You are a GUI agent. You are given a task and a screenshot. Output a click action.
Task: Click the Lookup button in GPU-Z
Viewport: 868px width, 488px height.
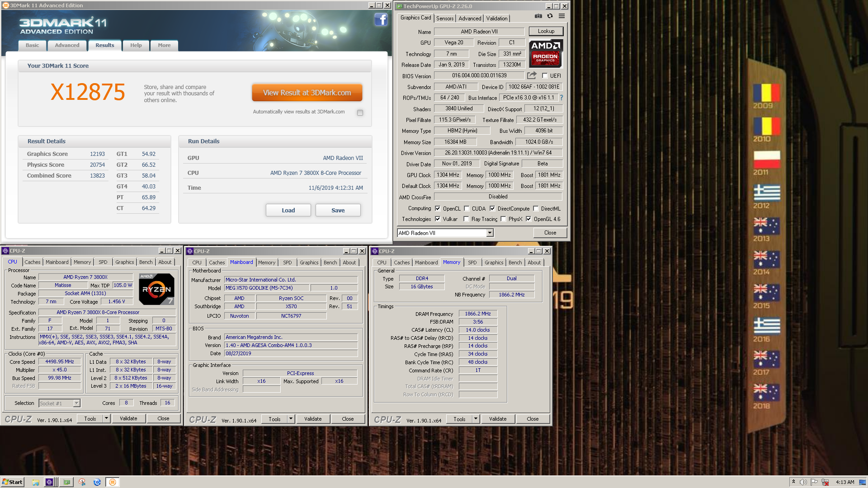coord(546,31)
